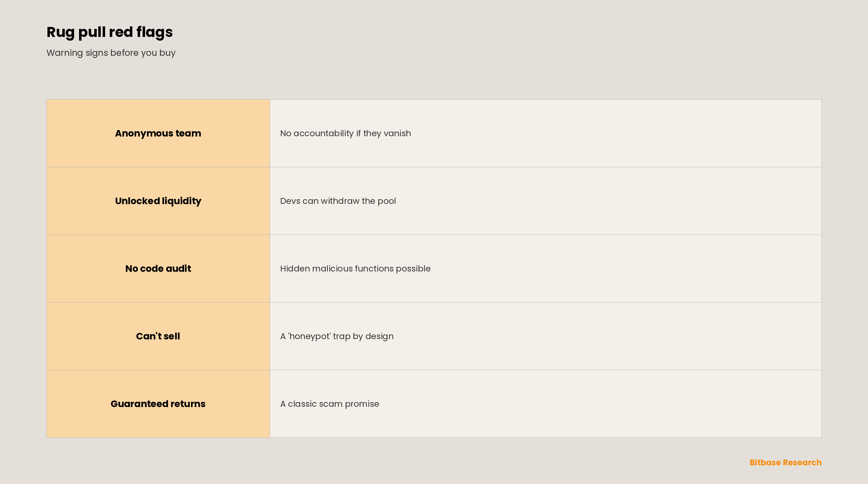This screenshot has height=484, width=868.
Task: Select 'No accountability if they vanish' text
Action: [x=345, y=133]
